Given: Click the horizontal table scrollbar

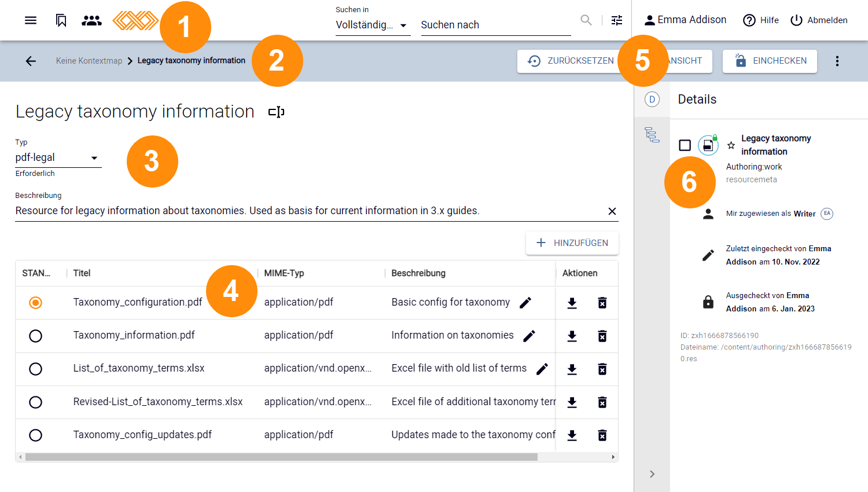Looking at the screenshot, I should (x=281, y=457).
